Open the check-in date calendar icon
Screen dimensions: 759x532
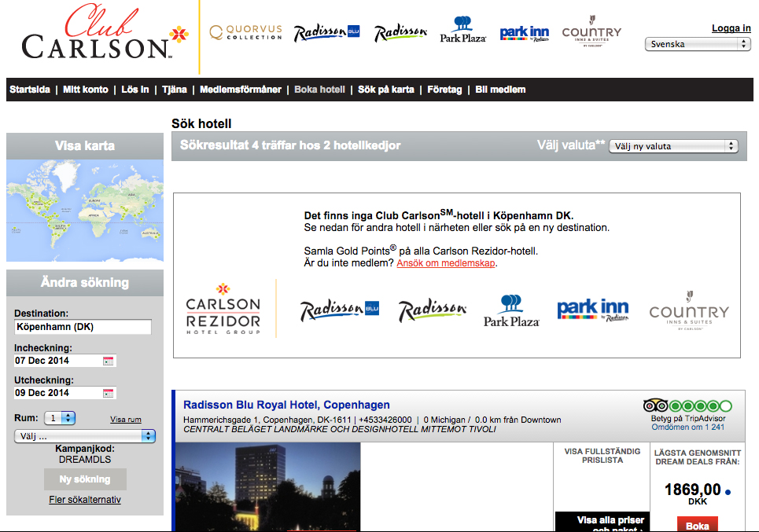coord(109,361)
